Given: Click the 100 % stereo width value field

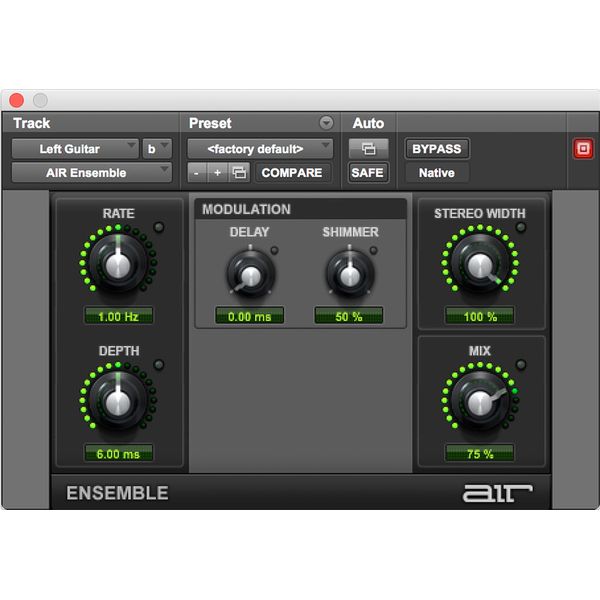Looking at the screenshot, I should [x=480, y=316].
